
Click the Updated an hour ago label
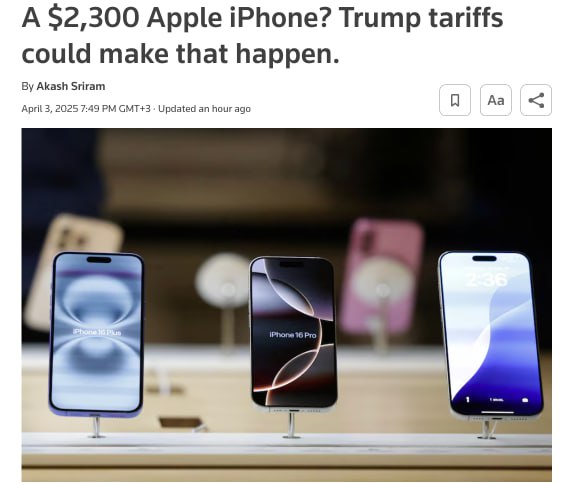(x=204, y=109)
